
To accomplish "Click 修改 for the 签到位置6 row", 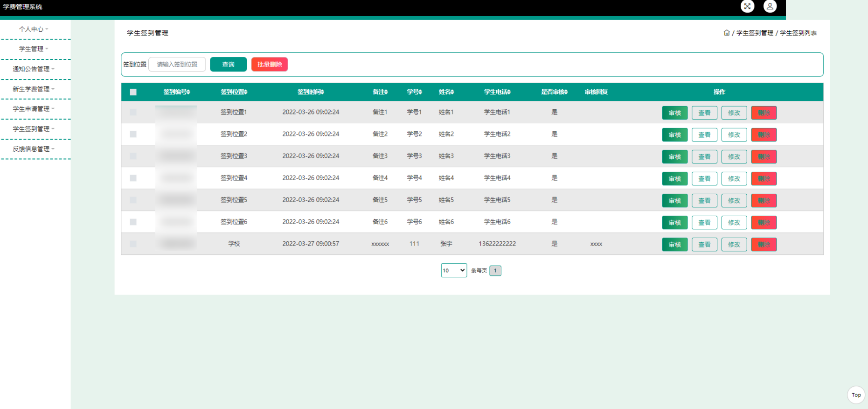I will pyautogui.click(x=734, y=222).
